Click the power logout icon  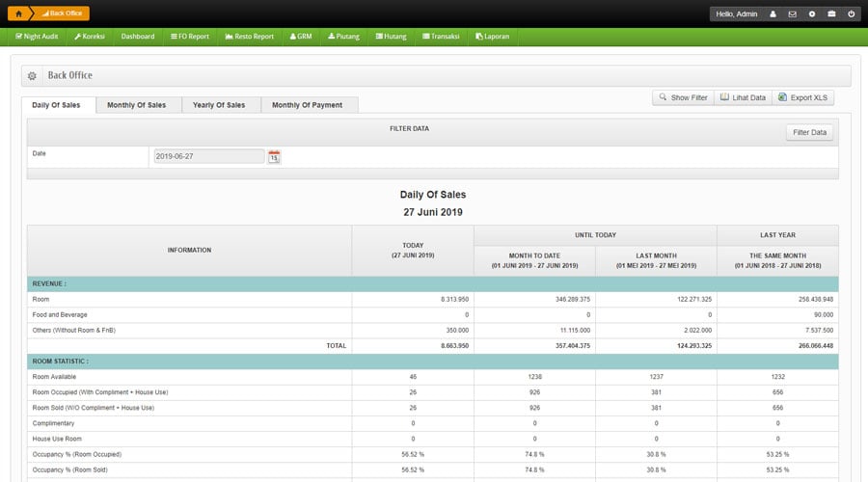pos(851,14)
